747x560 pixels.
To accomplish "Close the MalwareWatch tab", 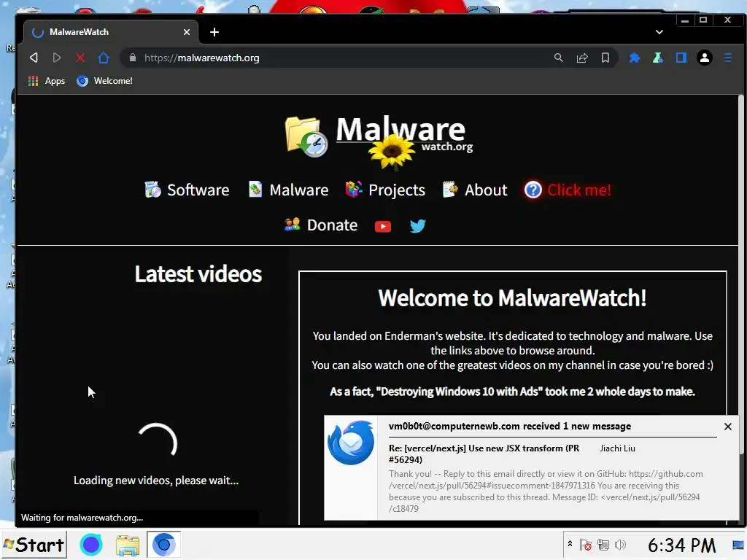I will 186,32.
